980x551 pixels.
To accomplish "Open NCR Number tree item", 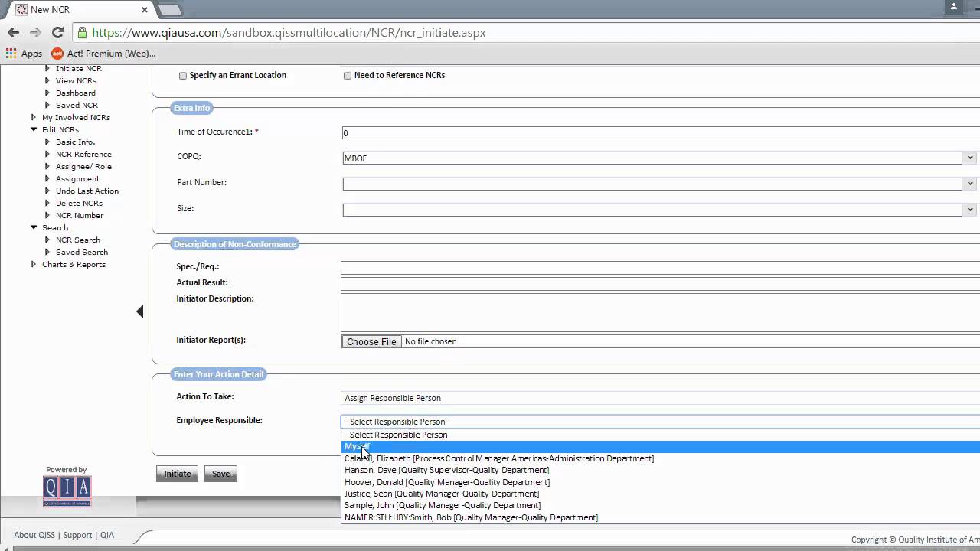I will point(80,215).
